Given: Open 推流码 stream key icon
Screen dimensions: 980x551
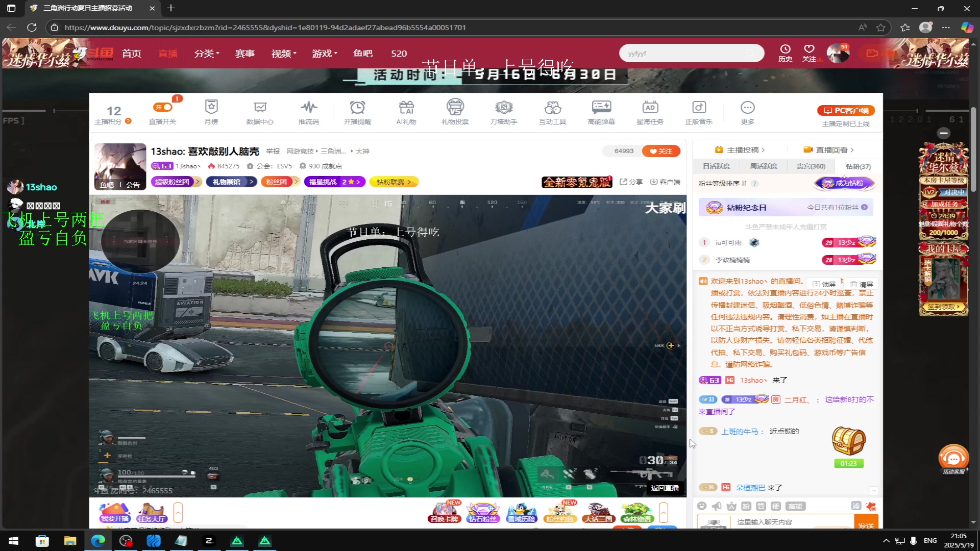Looking at the screenshot, I should point(308,112).
